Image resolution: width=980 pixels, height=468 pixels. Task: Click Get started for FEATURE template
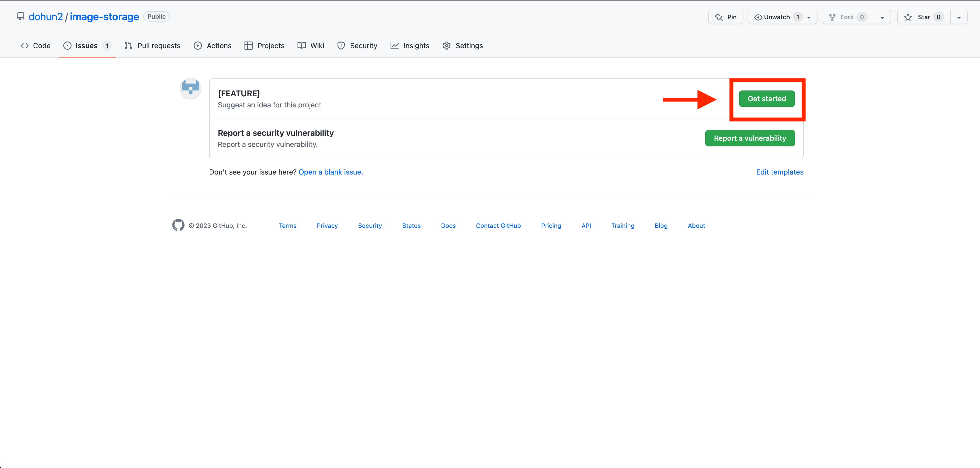(x=767, y=98)
